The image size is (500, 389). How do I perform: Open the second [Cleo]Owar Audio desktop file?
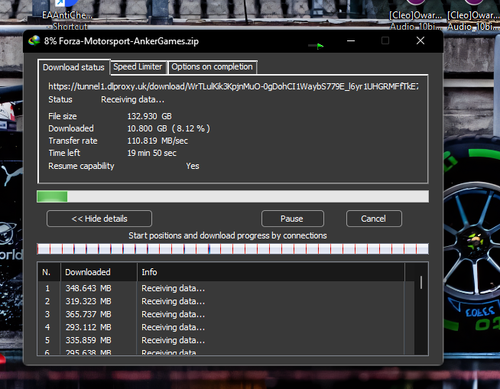tap(473, 15)
